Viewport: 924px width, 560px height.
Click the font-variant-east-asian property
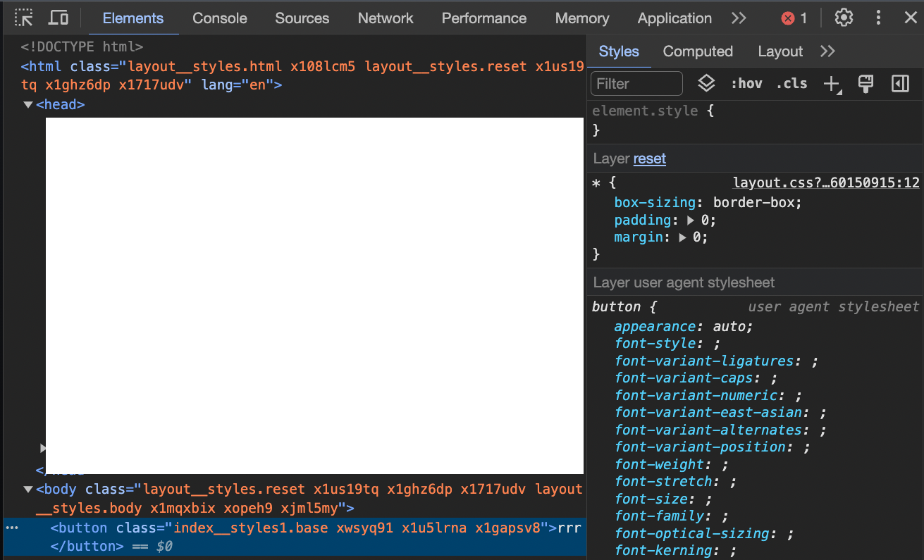coord(708,413)
